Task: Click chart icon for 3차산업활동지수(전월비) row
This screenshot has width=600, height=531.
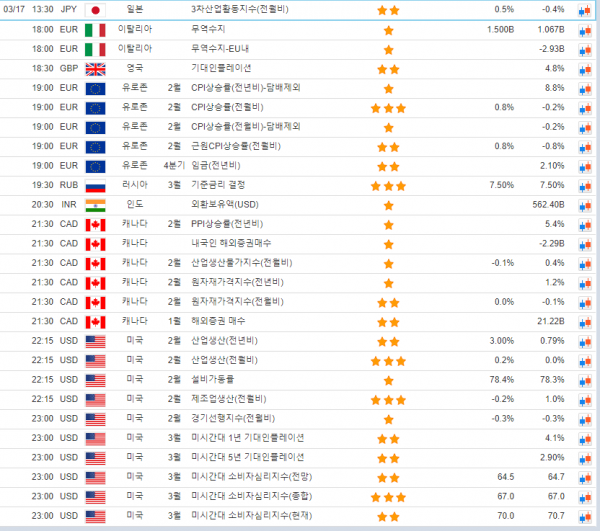Action: (x=583, y=9)
